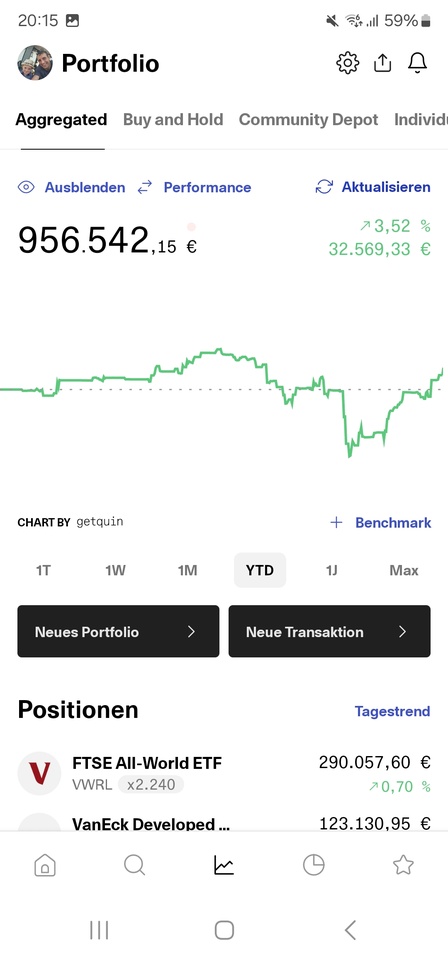
Task: Open search via magnifier icon
Action: tap(134, 865)
